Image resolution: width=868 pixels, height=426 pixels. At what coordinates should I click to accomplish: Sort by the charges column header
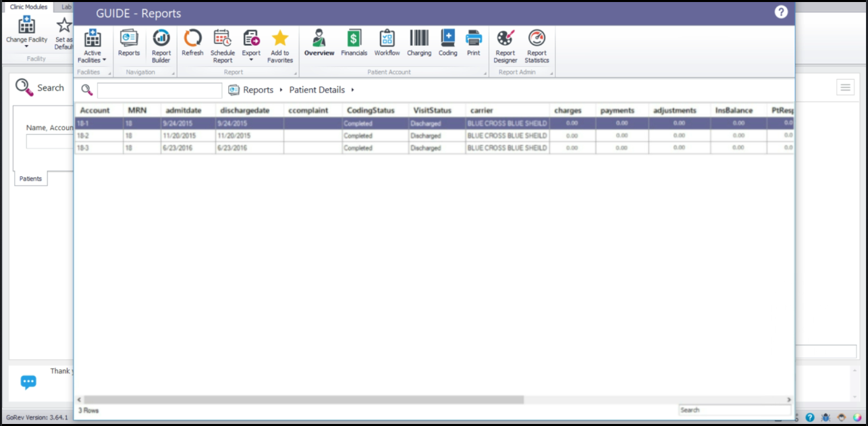(x=572, y=111)
